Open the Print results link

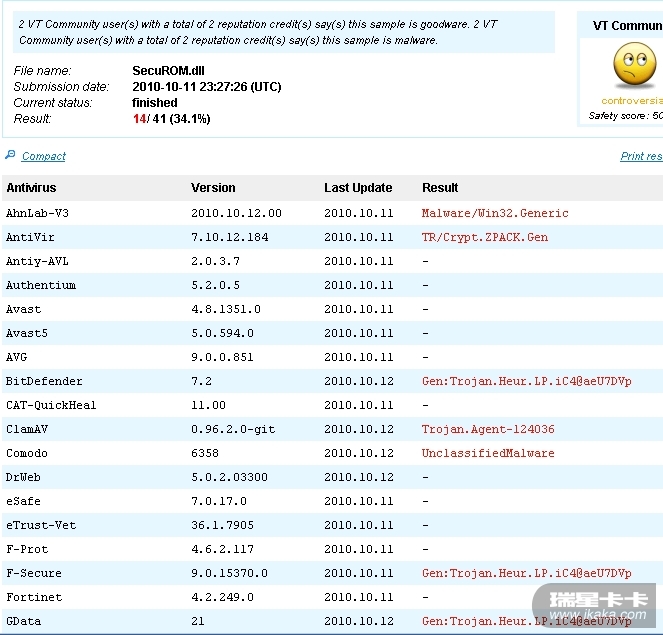(x=641, y=156)
